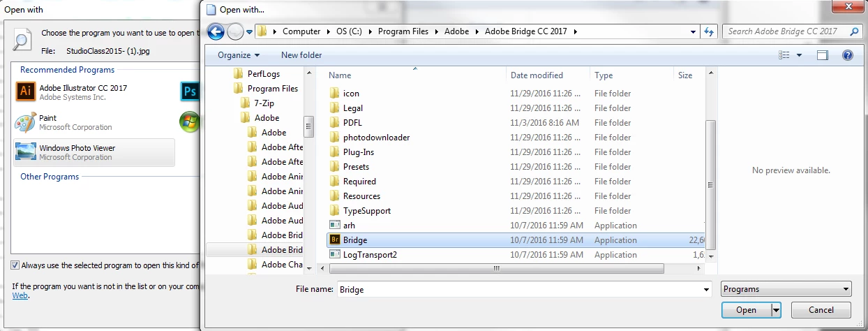
Task: Click the Open button's split arrow
Action: point(775,310)
